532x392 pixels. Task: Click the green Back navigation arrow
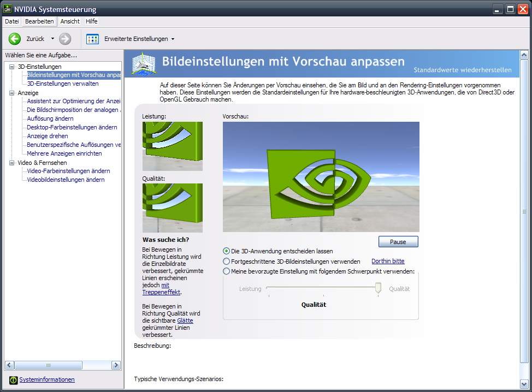point(14,39)
